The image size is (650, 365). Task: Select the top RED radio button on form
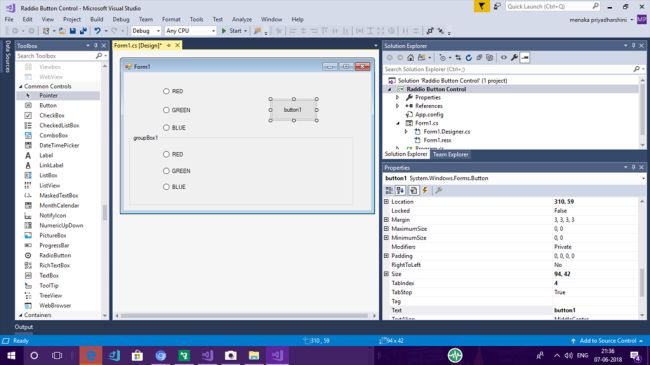pos(166,91)
